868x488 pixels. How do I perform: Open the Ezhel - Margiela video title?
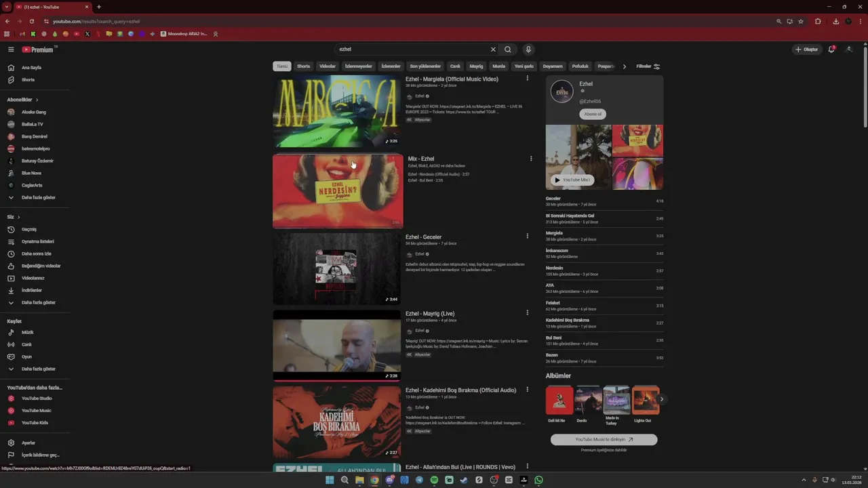(452, 79)
